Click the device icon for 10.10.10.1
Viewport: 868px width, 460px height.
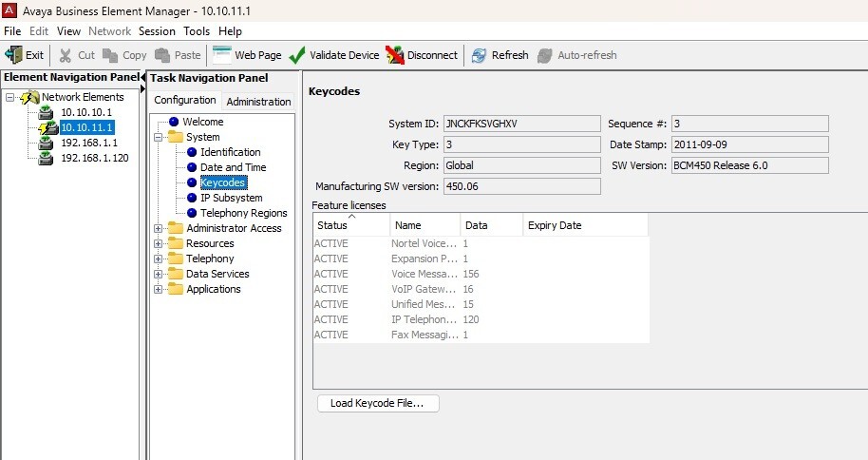click(x=46, y=113)
